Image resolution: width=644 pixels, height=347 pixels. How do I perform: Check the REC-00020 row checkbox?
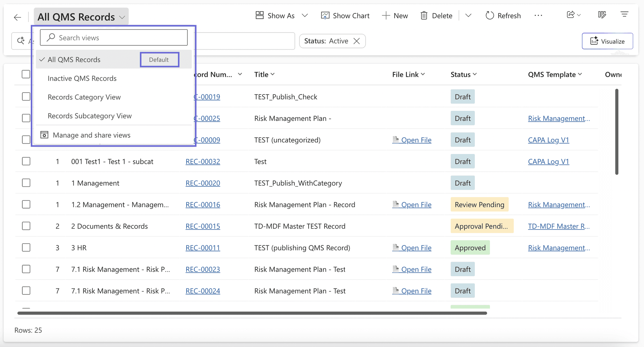26,183
